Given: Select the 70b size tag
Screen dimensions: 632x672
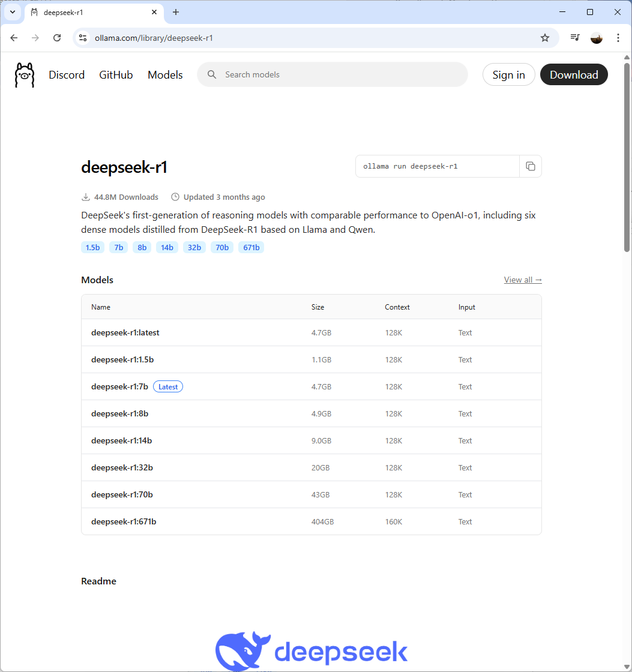Looking at the screenshot, I should (221, 247).
